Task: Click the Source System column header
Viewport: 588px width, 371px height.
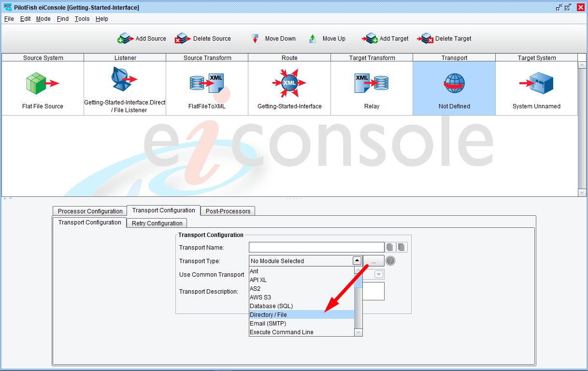Action: [x=43, y=58]
